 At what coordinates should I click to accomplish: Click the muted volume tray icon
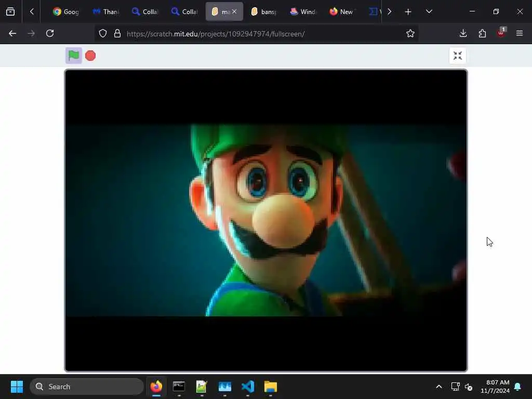point(469,387)
